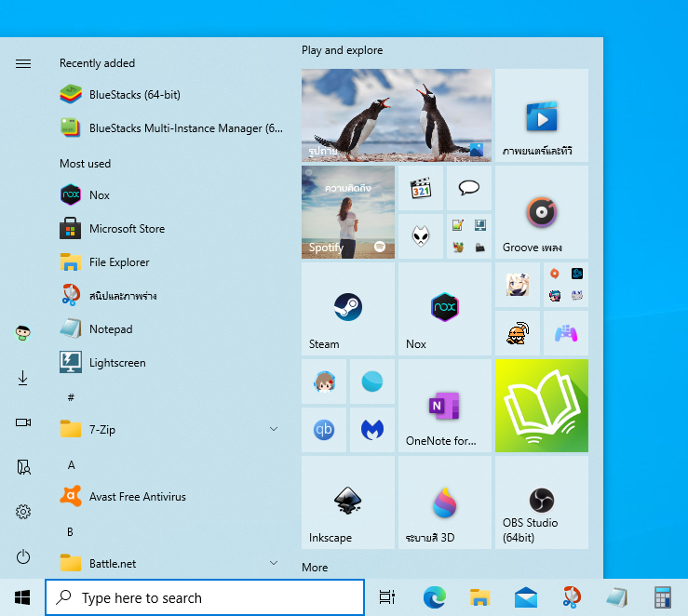The image size is (688, 616).
Task: Open Downloads from the Start sidebar
Action: coord(23,378)
